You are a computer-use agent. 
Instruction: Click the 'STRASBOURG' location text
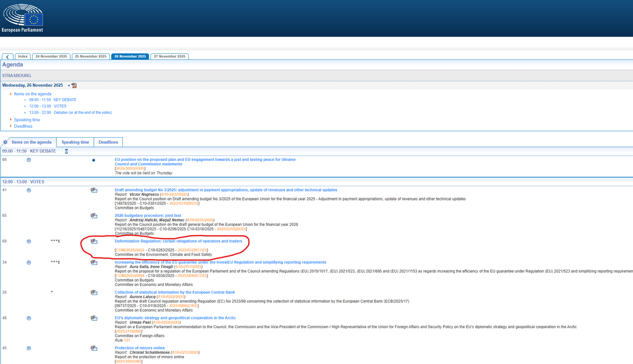click(x=16, y=76)
